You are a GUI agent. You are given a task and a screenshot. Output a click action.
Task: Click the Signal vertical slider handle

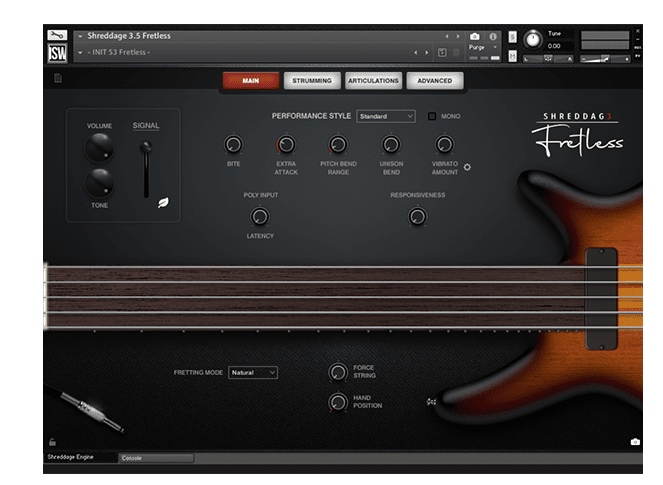coord(146,147)
